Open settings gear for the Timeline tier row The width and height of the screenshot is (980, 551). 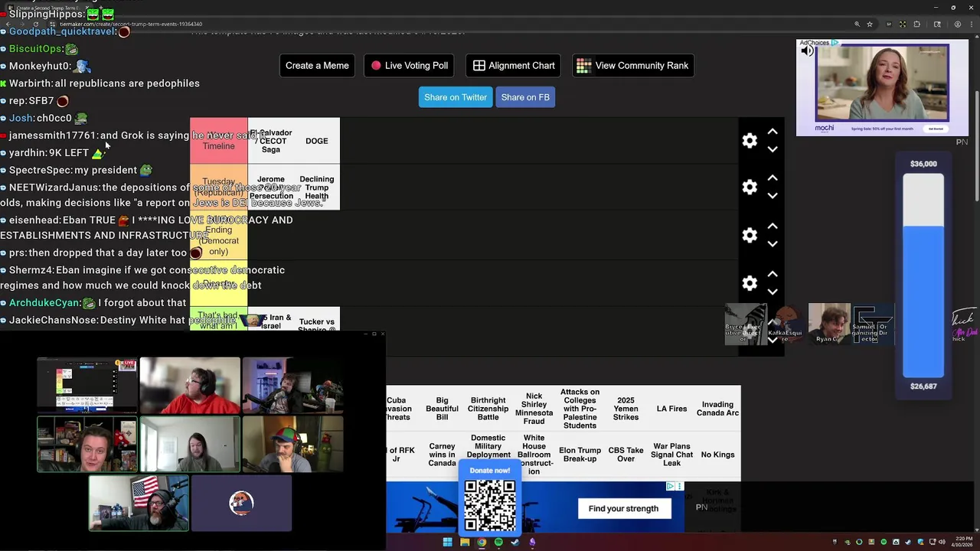(750, 141)
